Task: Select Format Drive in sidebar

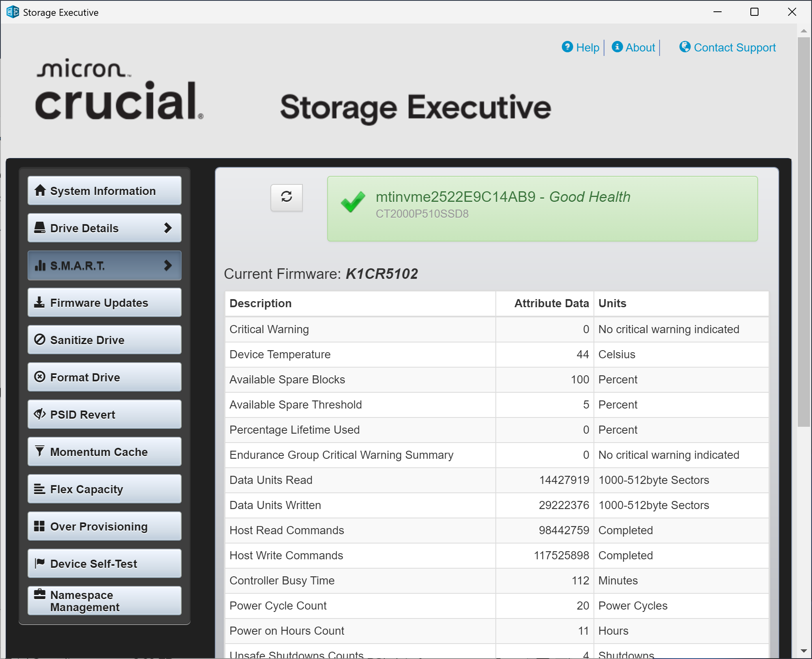Action: click(104, 377)
